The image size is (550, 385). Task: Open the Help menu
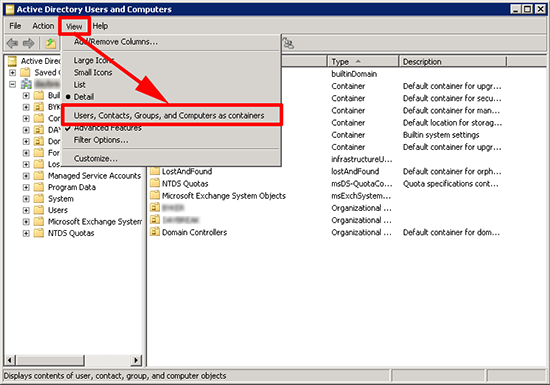coord(100,26)
